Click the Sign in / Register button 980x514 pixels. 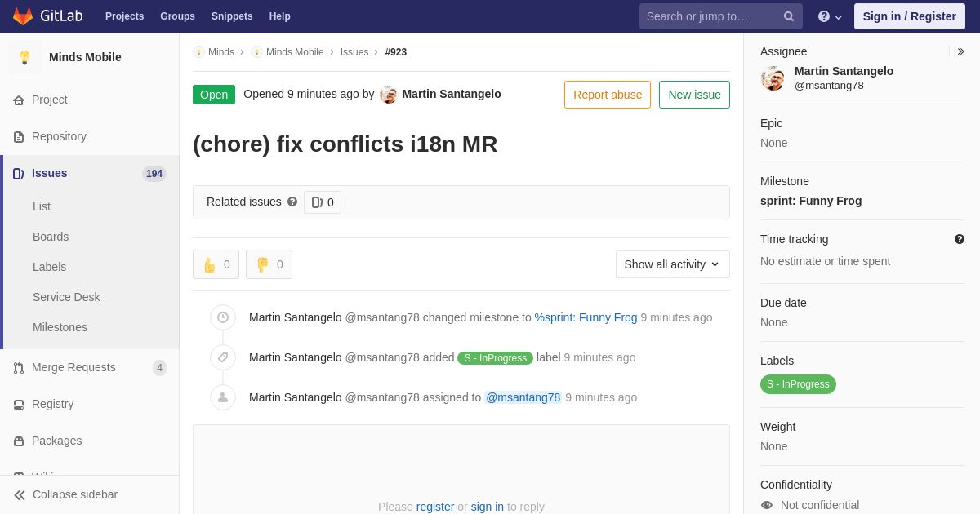[909, 16]
